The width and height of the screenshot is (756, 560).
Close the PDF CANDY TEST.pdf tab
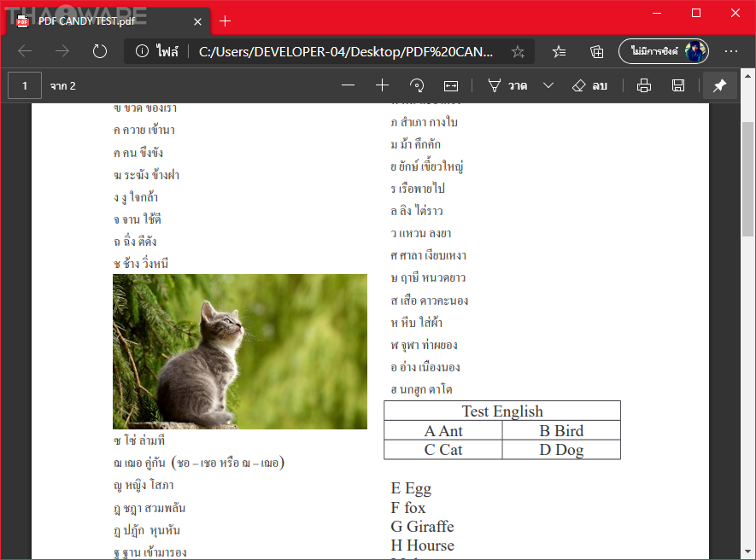click(197, 20)
